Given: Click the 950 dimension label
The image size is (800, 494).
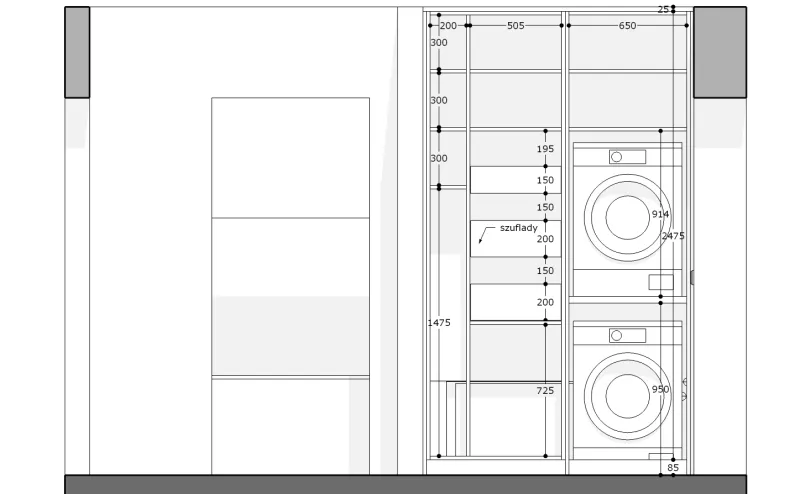Looking at the screenshot, I should [x=660, y=389].
